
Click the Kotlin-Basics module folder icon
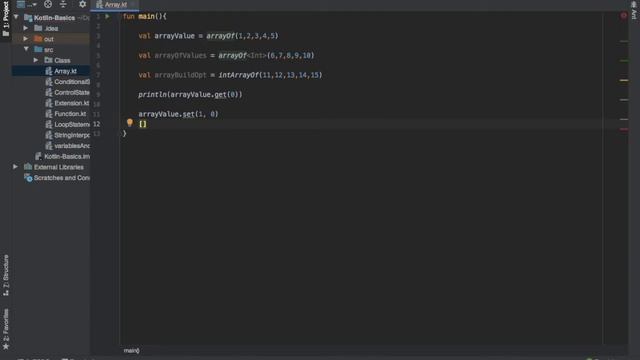point(28,18)
